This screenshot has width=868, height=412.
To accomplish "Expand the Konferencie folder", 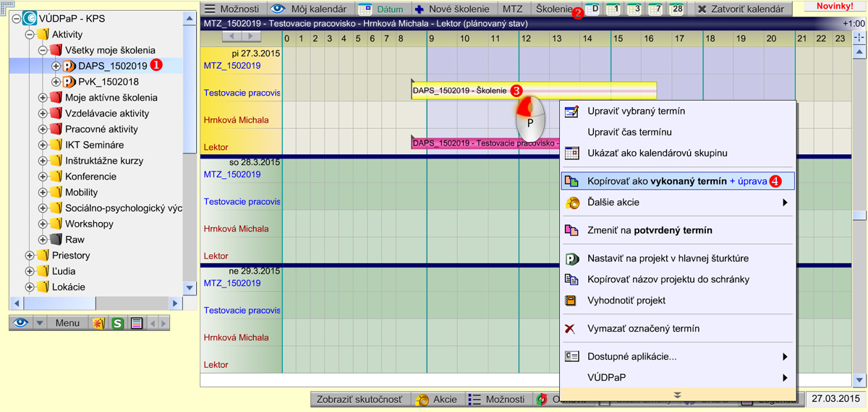I will (43, 177).
